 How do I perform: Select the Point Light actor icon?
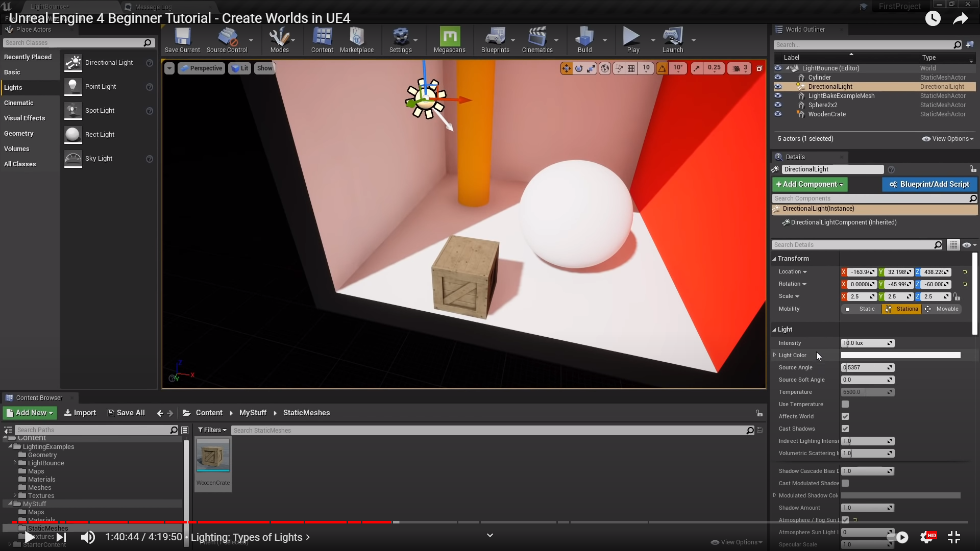[73, 87]
